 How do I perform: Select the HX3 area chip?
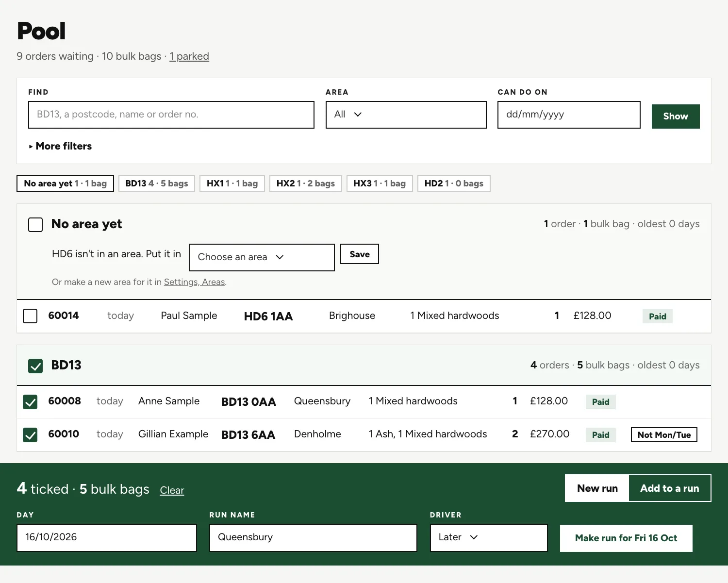(x=380, y=183)
